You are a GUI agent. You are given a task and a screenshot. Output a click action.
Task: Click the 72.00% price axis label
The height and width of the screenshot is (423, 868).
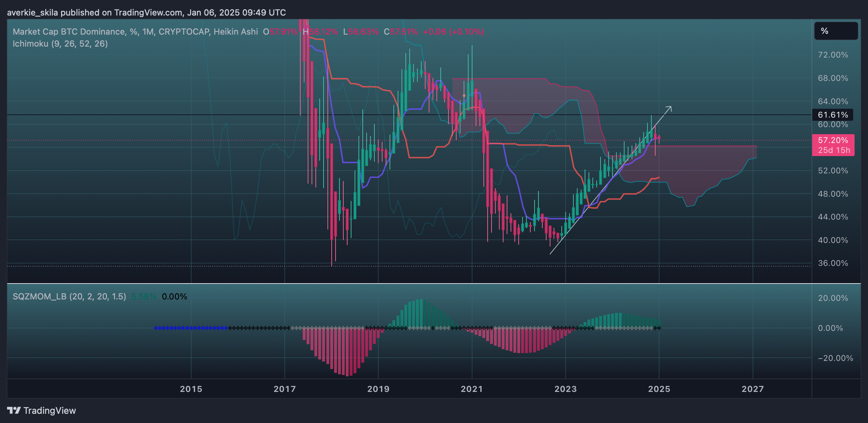click(833, 55)
